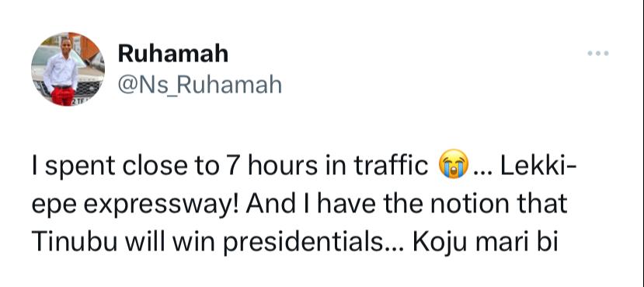The width and height of the screenshot is (644, 287).
Task: Click the red trousers in the avatar
Action: click(62, 96)
